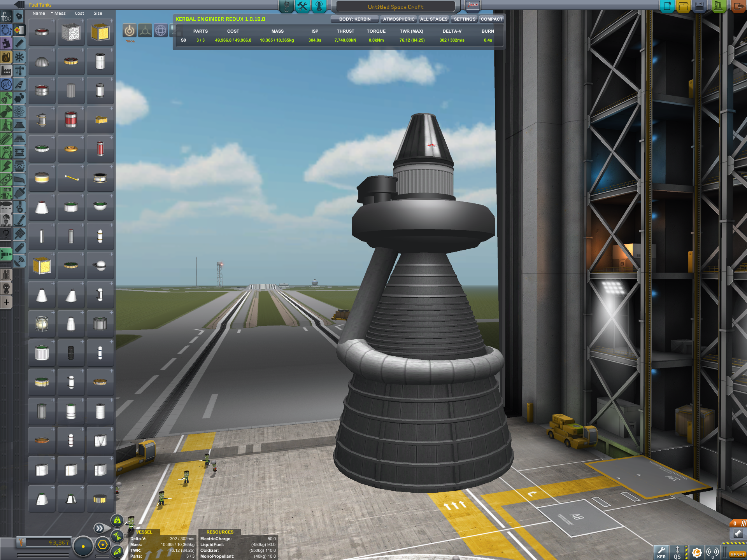Pick the grey dome tank part

[42, 62]
